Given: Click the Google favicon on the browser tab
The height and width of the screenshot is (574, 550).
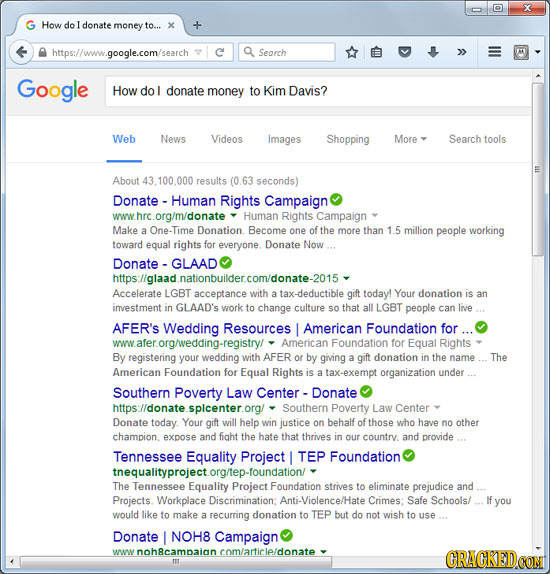Looking at the screenshot, I should point(31,25).
